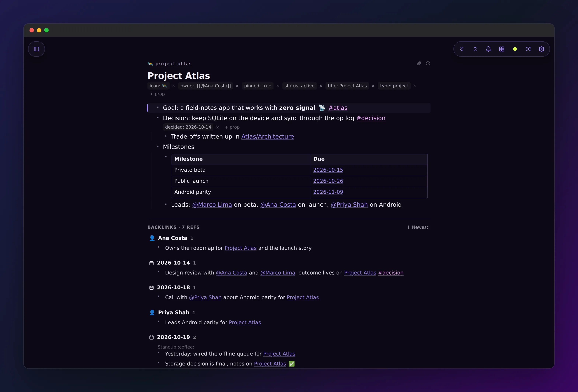Open the Atlas/Architecture page link
578x392 pixels.
click(x=268, y=136)
